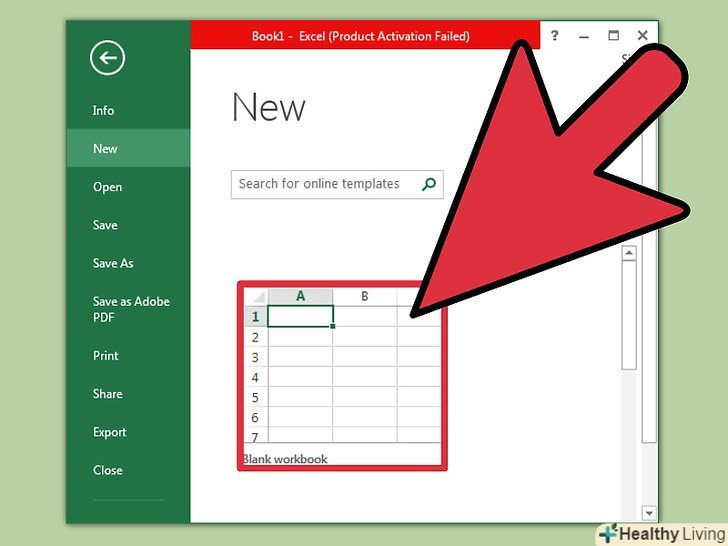Open the Share page
The height and width of the screenshot is (546, 728).
tap(107, 394)
